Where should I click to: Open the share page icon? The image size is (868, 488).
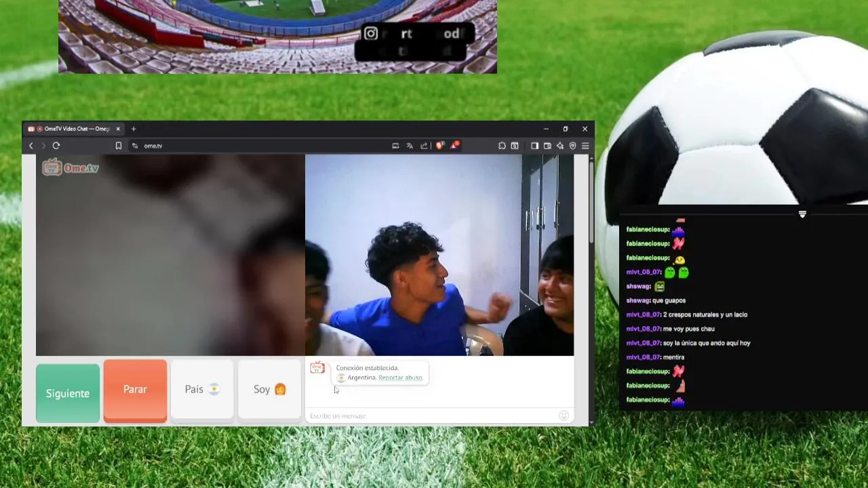[x=425, y=146]
